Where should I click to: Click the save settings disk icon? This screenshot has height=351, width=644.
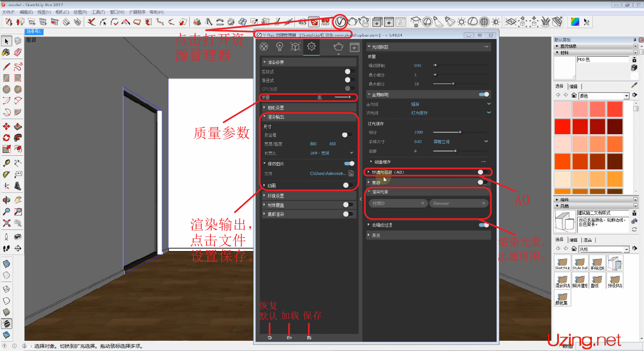[x=308, y=338]
